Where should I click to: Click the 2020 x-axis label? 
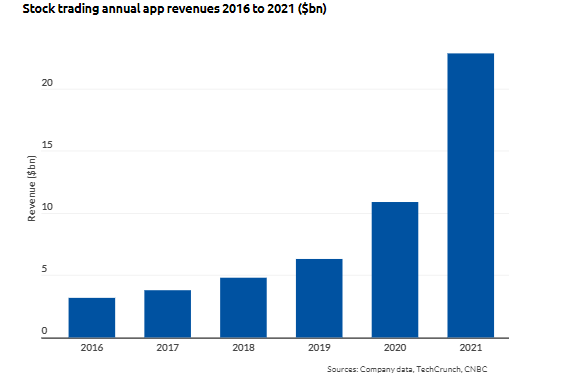(x=395, y=348)
